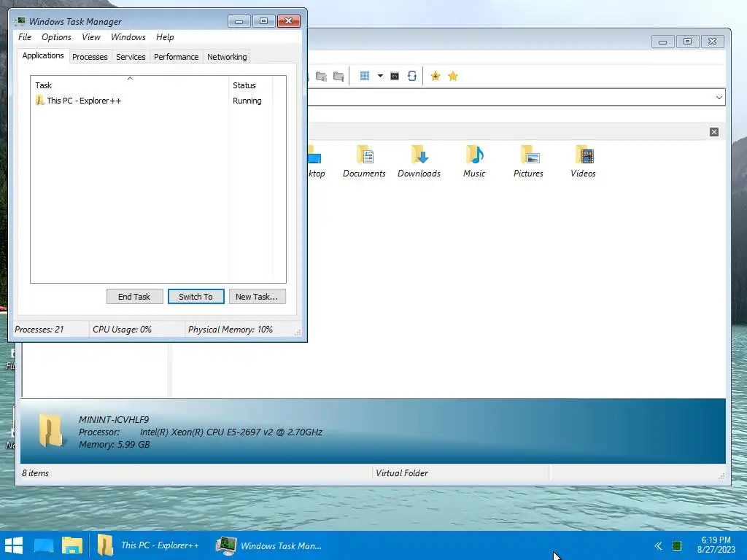Click the taskbar clock showing 6:19 PM
Image resolution: width=747 pixels, height=560 pixels.
tap(716, 545)
